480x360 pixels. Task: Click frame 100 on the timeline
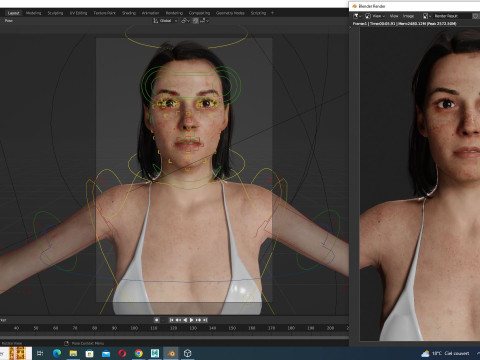134,328
